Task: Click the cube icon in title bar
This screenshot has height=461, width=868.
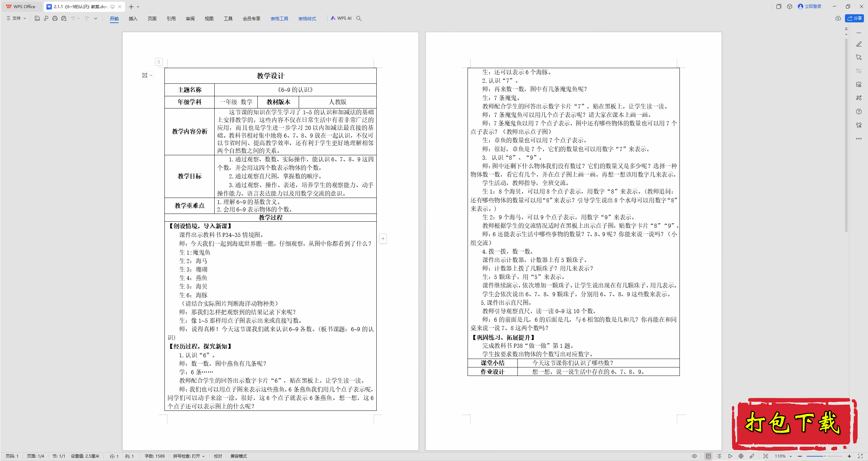Action: (790, 6)
